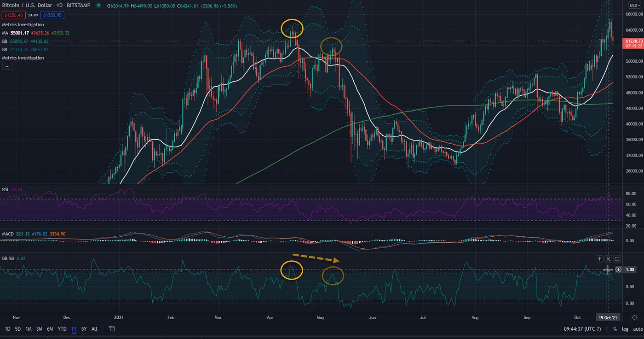This screenshot has height=339, width=644.
Task: Click the 09:44:37 (UTC-7) timezone label
Action: pyautogui.click(x=582, y=329)
